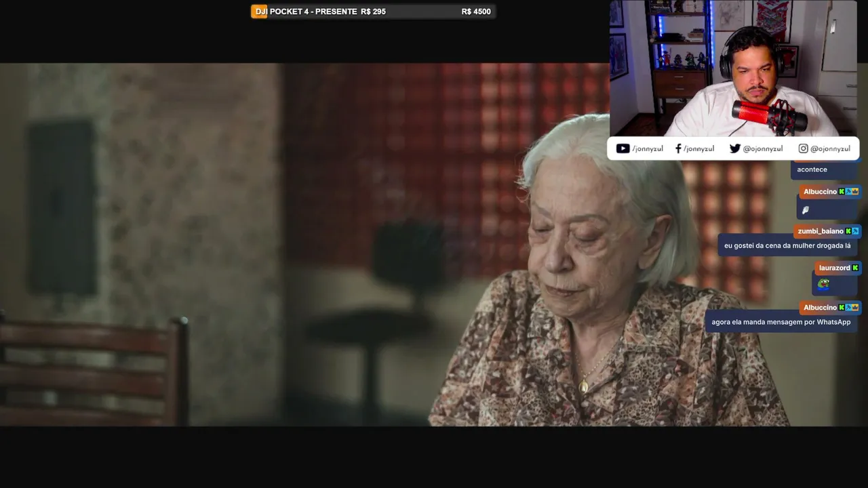
Task: Open the /jonnyzul YouTube handle
Action: (x=648, y=148)
